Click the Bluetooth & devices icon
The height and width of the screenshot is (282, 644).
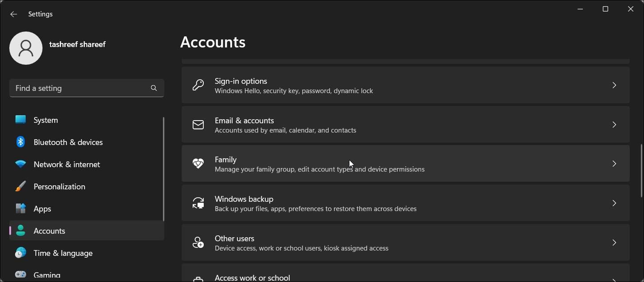pyautogui.click(x=20, y=142)
